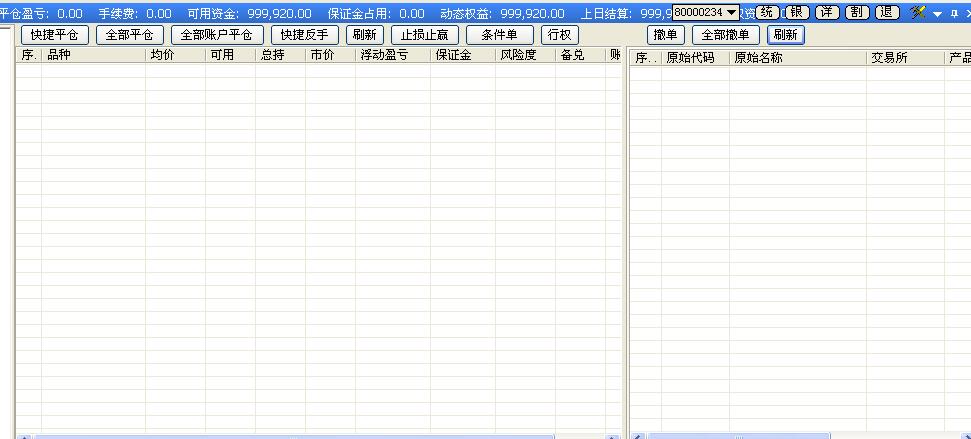Click the 割 icon button
The image size is (971, 439).
pos(858,12)
